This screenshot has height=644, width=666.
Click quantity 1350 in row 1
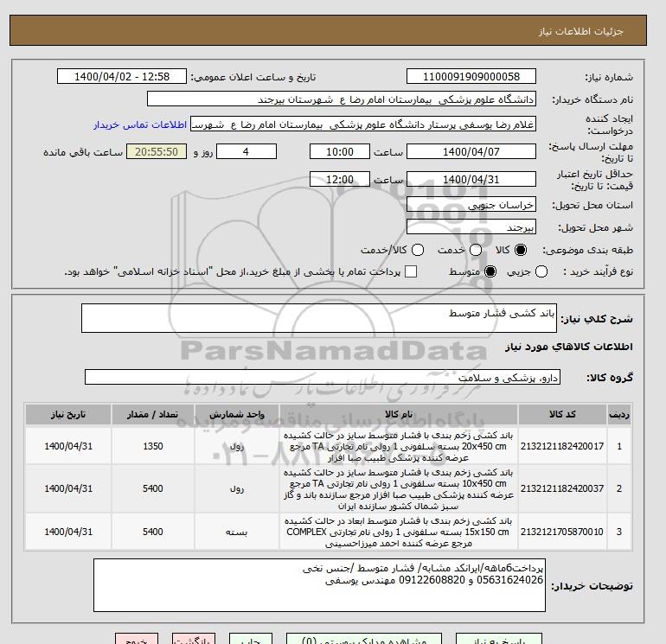[x=153, y=446]
